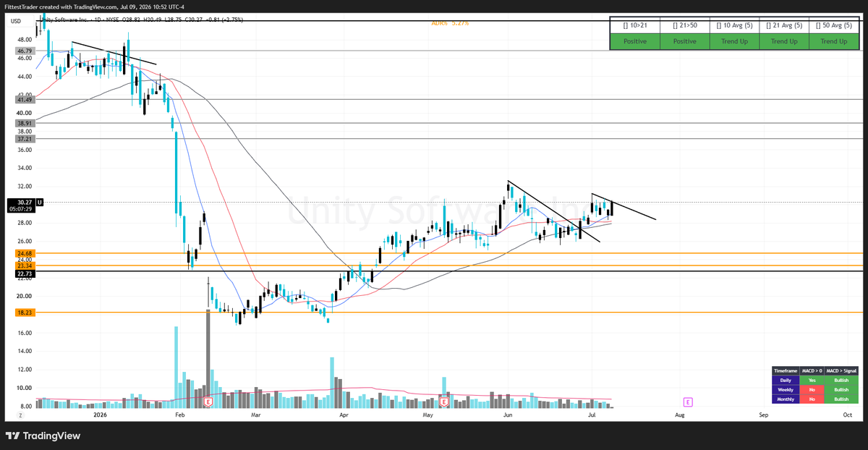Image resolution: width=868 pixels, height=450 pixels.
Task: Click the 41.49 price level label
Action: [x=25, y=99]
